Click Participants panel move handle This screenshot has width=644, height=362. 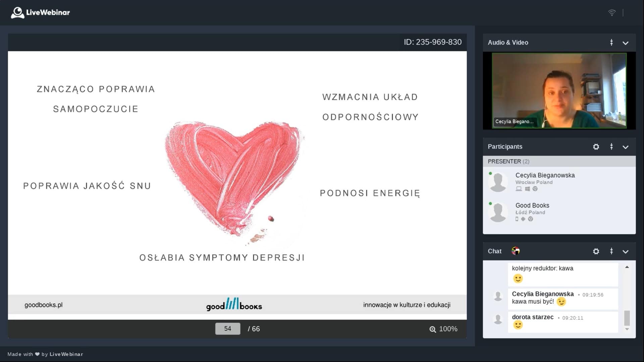[611, 147]
